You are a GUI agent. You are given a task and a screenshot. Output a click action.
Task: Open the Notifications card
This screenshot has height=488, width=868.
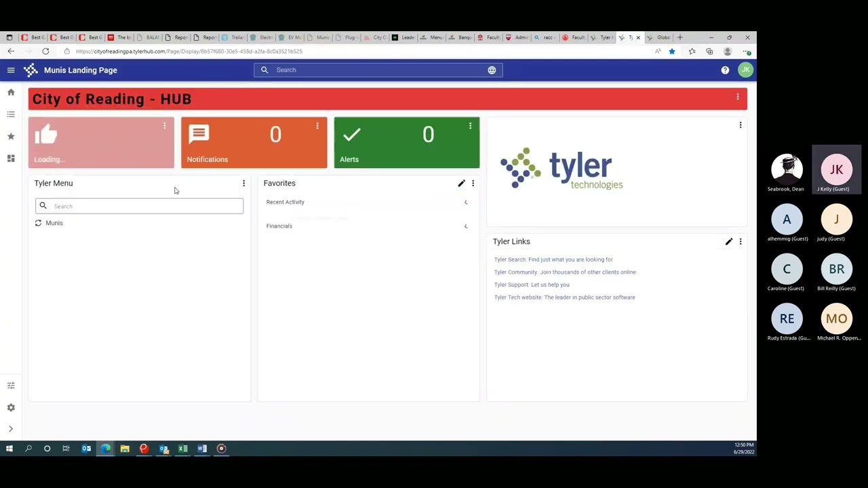(x=254, y=142)
